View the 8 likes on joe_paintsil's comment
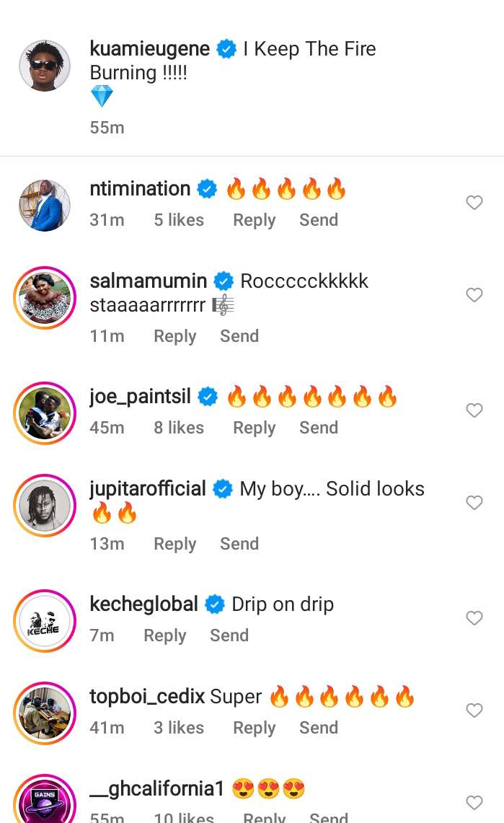 tap(179, 428)
